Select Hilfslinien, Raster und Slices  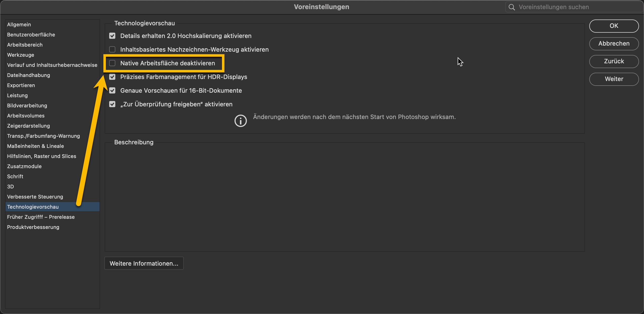pyautogui.click(x=42, y=156)
